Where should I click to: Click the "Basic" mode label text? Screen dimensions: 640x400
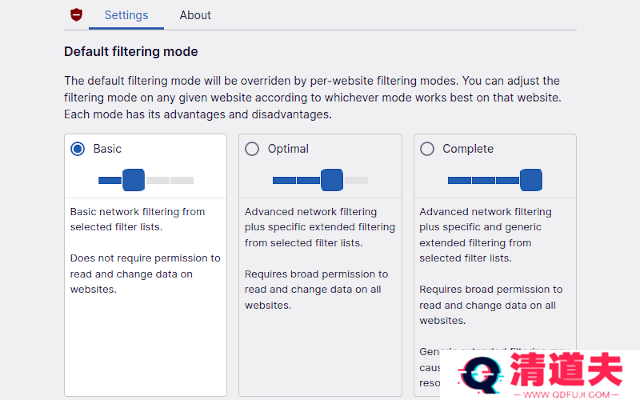[107, 149]
